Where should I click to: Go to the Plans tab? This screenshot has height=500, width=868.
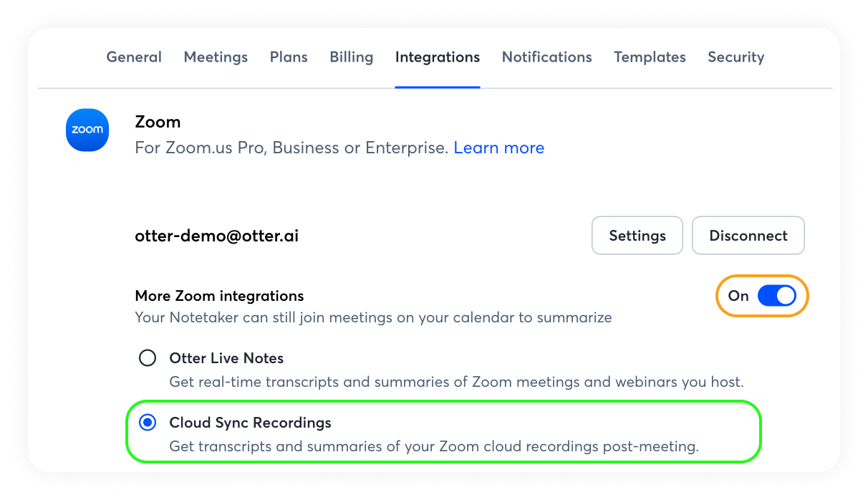(x=289, y=57)
